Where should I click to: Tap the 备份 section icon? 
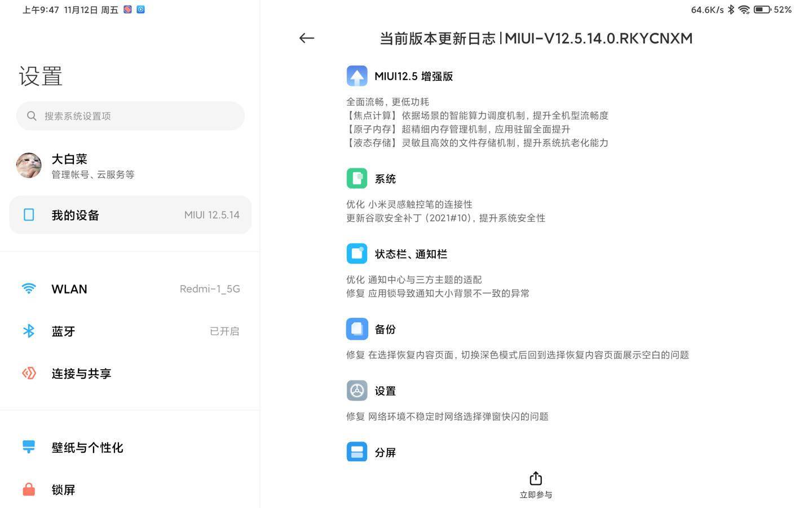357,329
